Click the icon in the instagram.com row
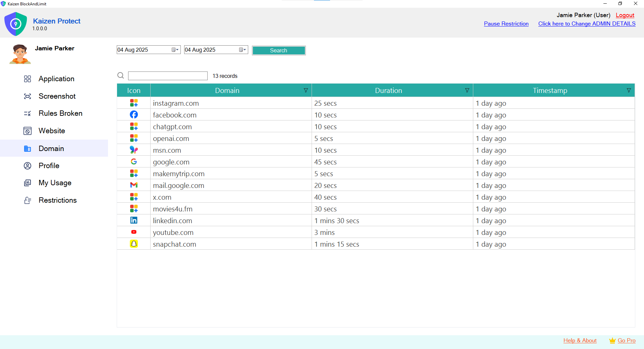Screen dimensions: 644x349 pos(134,103)
